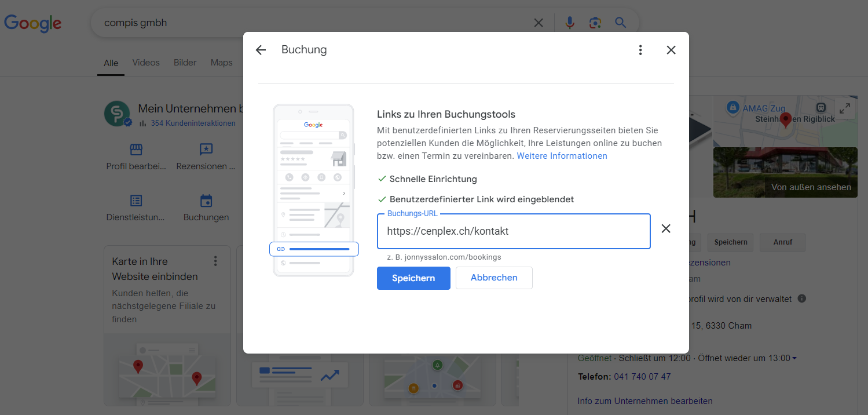Close the Buchung dialog
Screen dimensions: 868x415
point(671,50)
